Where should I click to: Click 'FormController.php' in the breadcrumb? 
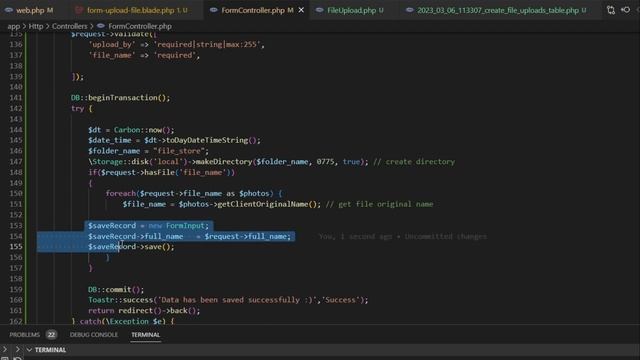[140, 26]
